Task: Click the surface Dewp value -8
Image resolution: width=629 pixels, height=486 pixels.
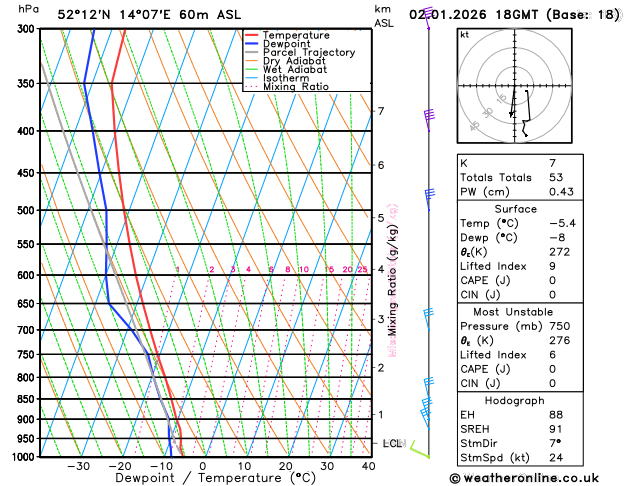Action: click(557, 237)
